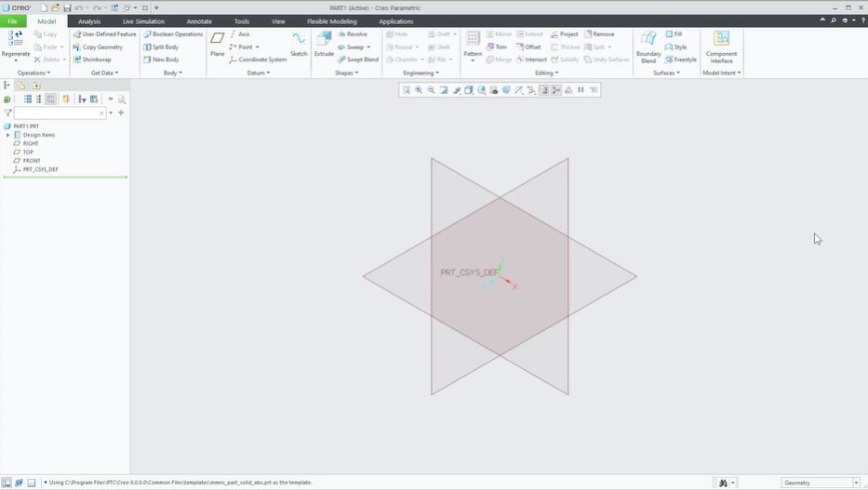Switch to the Analysis tab
Image resolution: width=868 pixels, height=490 pixels.
tap(89, 21)
